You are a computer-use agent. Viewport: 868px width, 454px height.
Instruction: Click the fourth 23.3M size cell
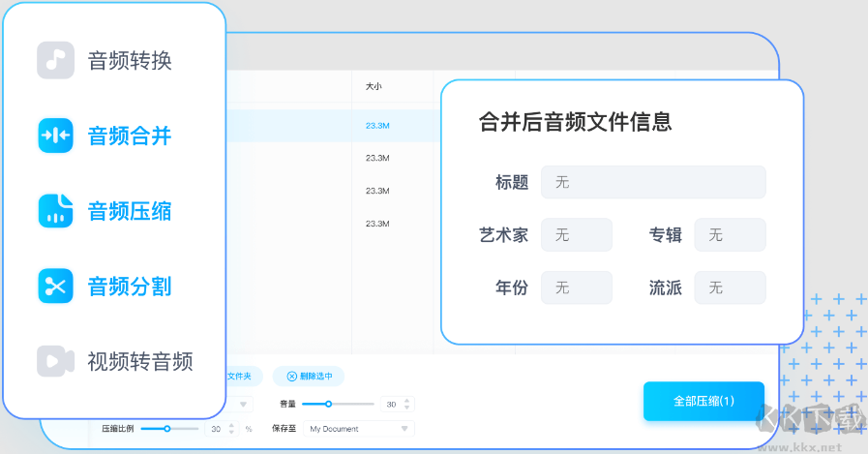click(x=377, y=224)
